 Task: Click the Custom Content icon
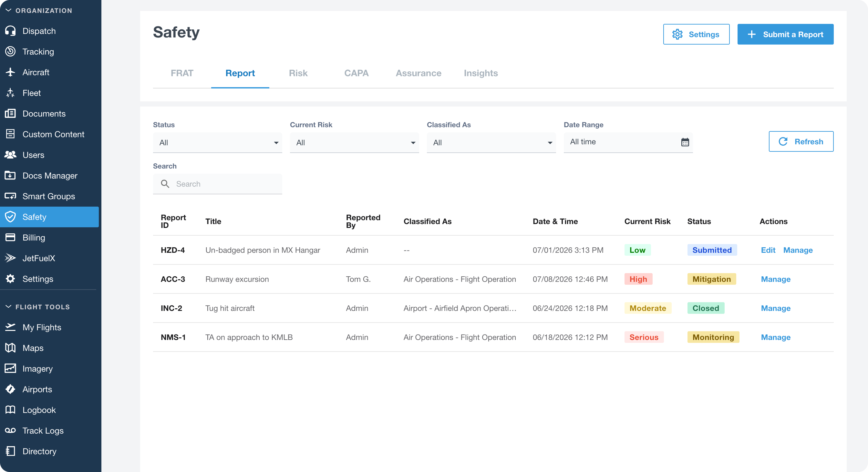[10, 134]
